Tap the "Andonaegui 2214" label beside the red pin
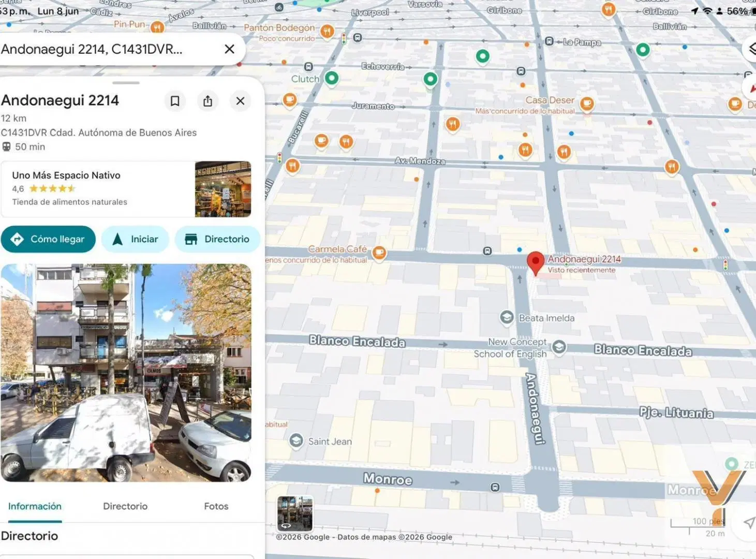The height and width of the screenshot is (559, 756). pos(584,259)
